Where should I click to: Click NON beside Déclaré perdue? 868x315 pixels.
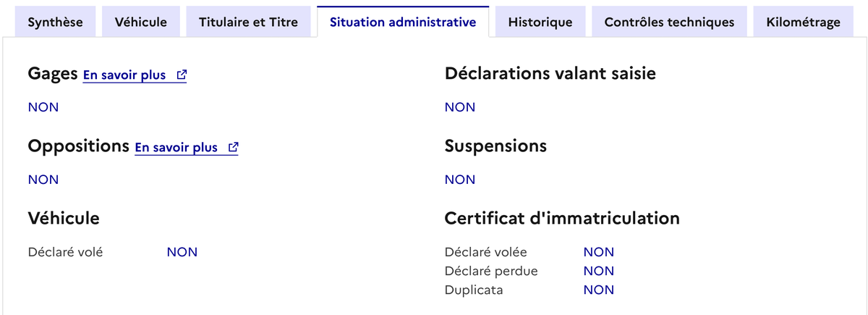point(598,271)
